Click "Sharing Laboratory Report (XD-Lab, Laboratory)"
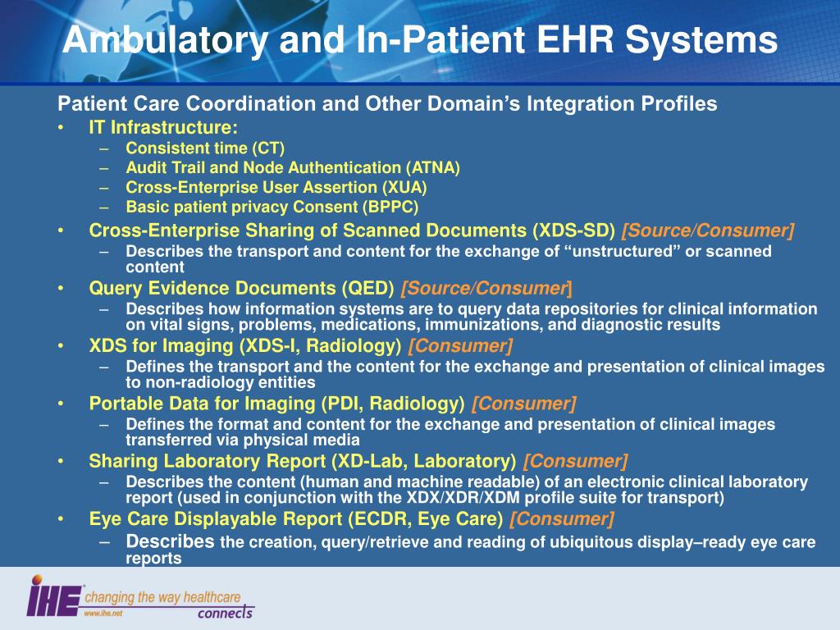The height and width of the screenshot is (630, 840). click(x=303, y=461)
